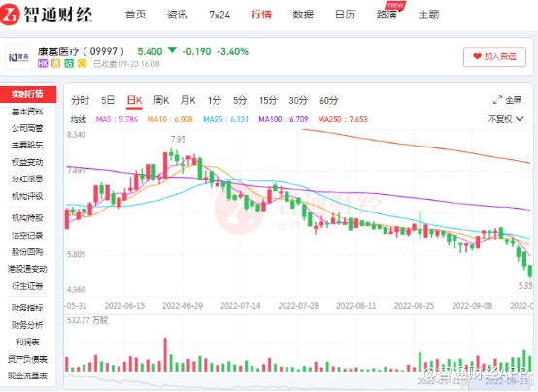Viewport: 538px width, 392px height.
Task: Go to 首页 in top navigation
Action: point(136,15)
